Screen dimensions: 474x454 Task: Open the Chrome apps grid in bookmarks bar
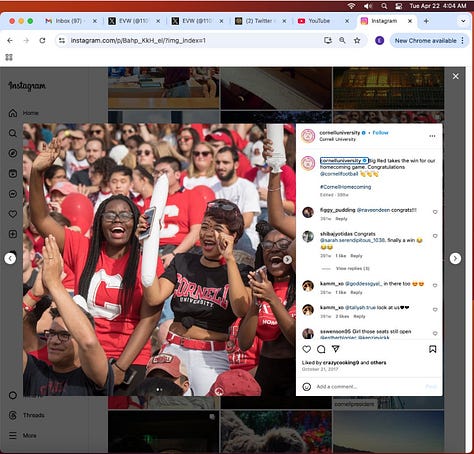click(x=9, y=57)
